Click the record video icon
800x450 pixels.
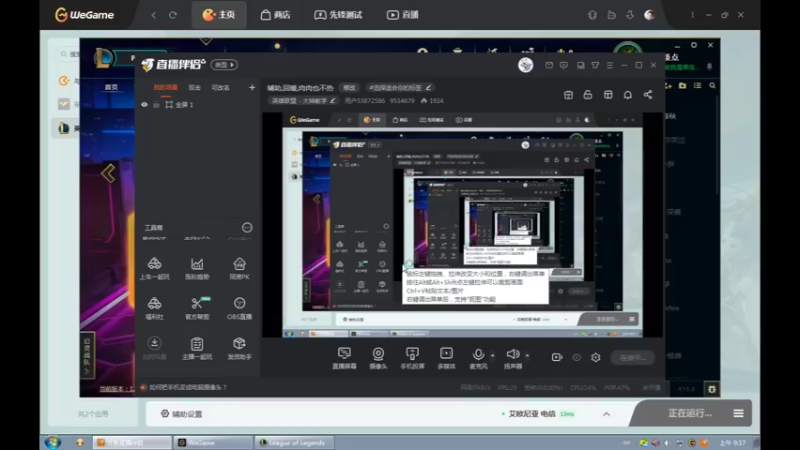557,358
